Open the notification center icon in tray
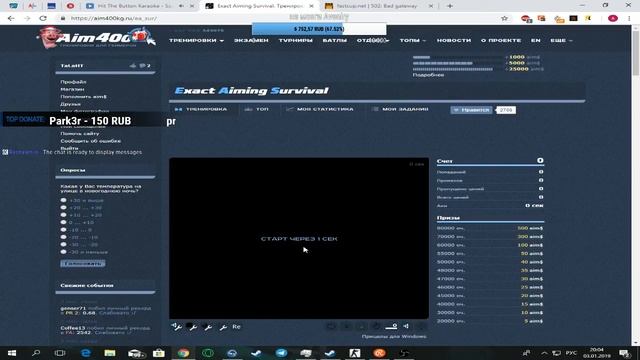Screen dimensions: 640x360 (625, 353)
